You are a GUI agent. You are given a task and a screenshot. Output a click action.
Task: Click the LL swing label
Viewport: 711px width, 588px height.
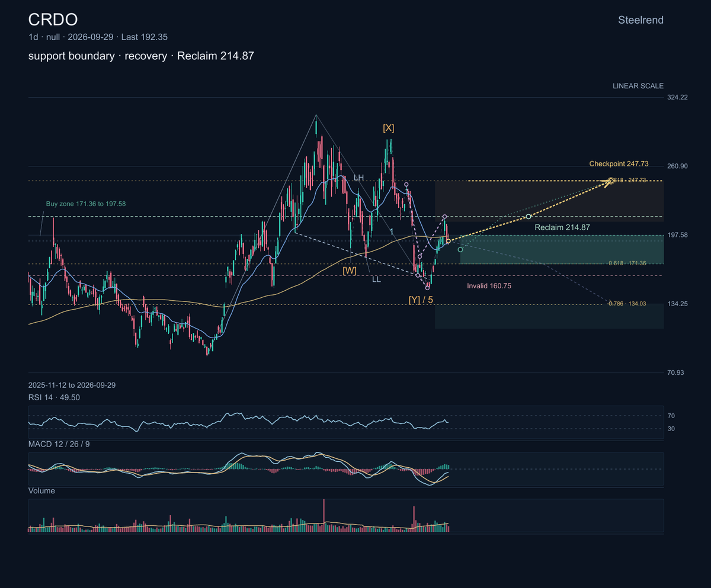tap(376, 279)
